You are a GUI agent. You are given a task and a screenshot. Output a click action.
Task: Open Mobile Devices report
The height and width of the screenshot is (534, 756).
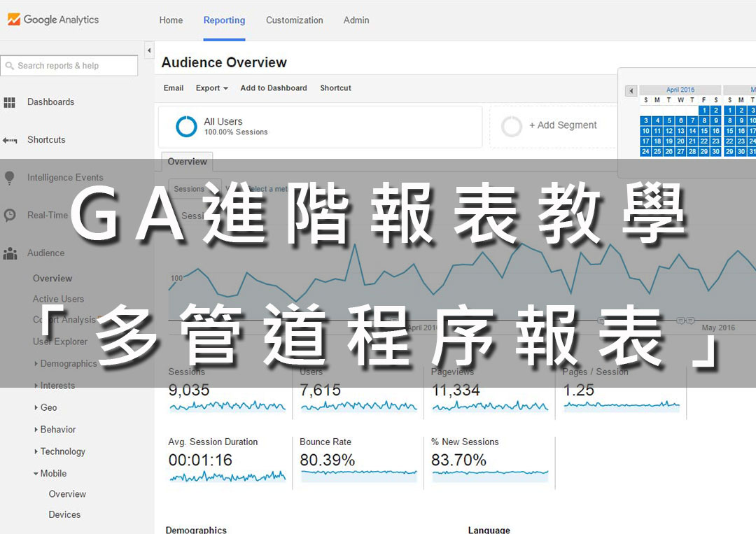coord(64,514)
